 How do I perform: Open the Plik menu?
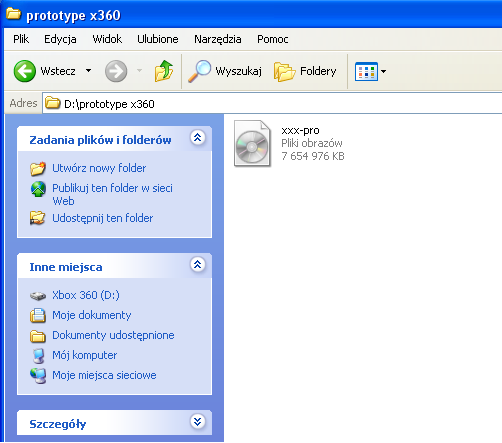click(x=21, y=39)
